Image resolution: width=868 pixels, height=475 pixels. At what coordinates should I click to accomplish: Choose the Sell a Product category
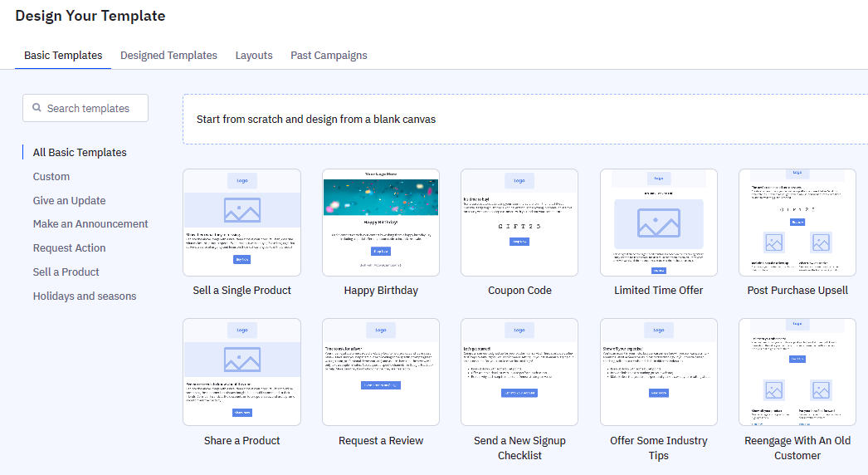click(66, 272)
